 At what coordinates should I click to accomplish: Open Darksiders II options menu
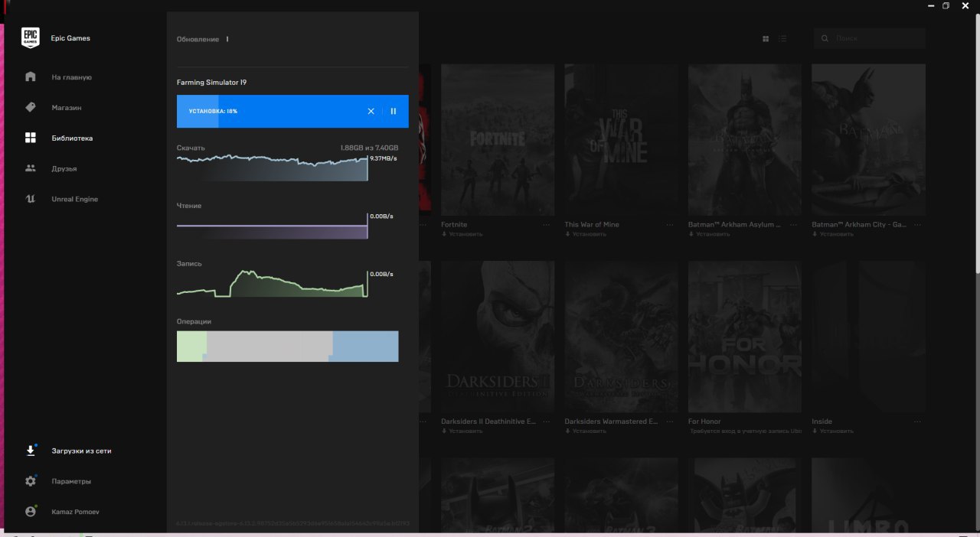point(547,421)
